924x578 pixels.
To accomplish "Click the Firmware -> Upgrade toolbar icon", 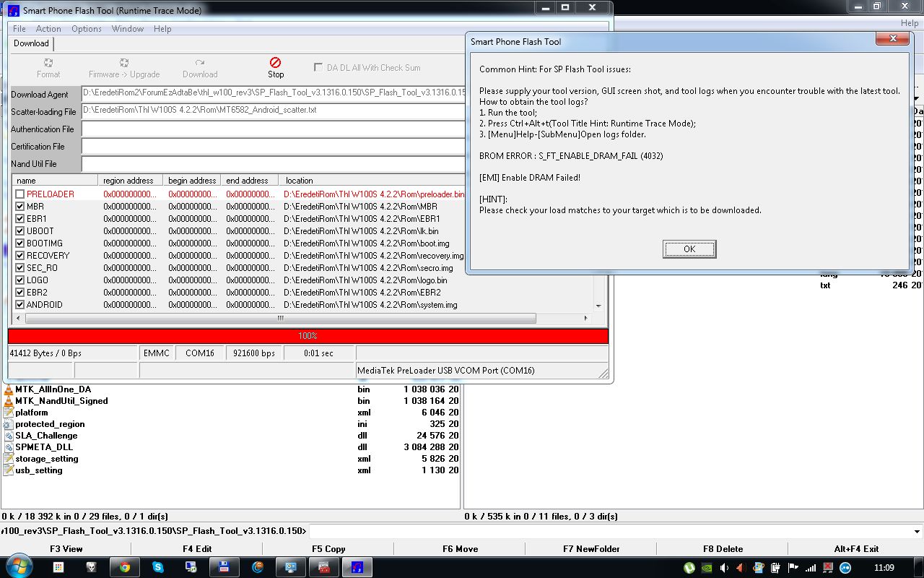I will coord(124,63).
